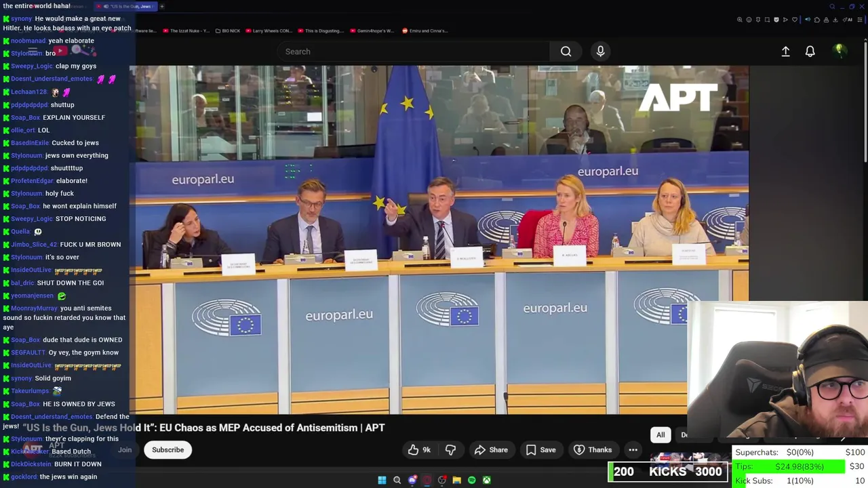Viewport: 868px width, 488px height.
Task: Click chat username Soap_Box 'EXPLAIN YOURSELF'
Action: click(25, 117)
